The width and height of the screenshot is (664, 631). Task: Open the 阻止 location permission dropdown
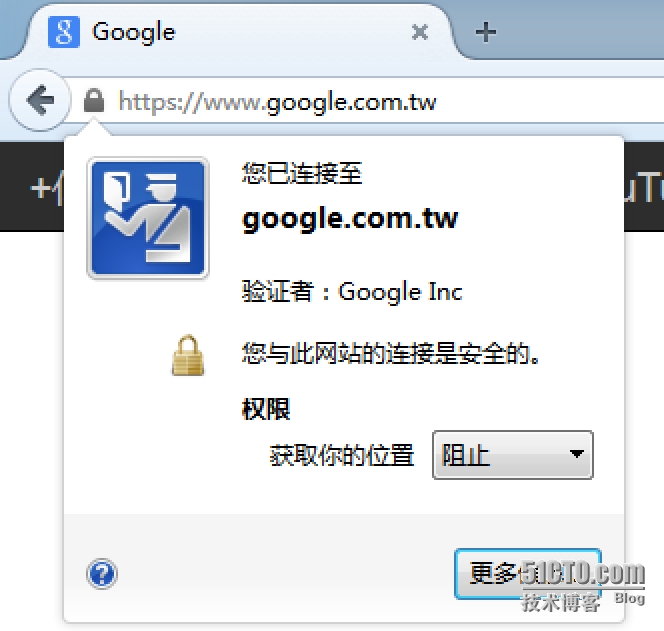[513, 455]
